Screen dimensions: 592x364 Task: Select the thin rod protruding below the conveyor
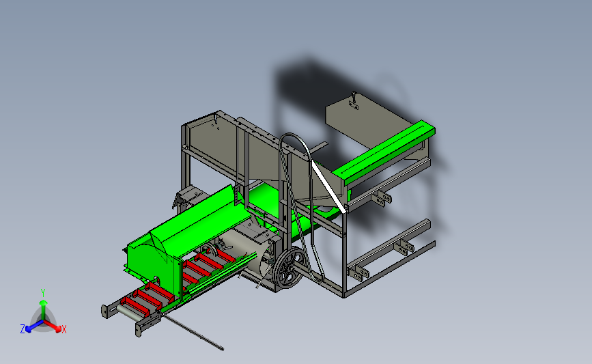pyautogui.click(x=193, y=333)
